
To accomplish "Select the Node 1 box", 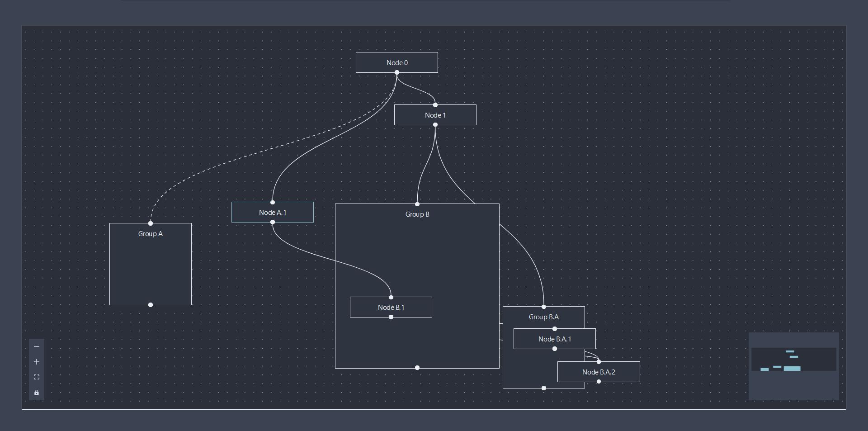I will coord(435,115).
